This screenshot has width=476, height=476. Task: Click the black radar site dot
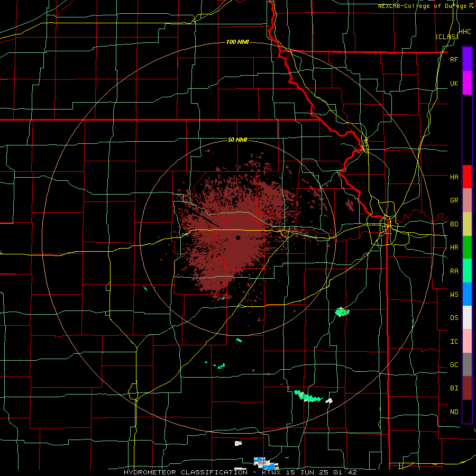pos(238,237)
